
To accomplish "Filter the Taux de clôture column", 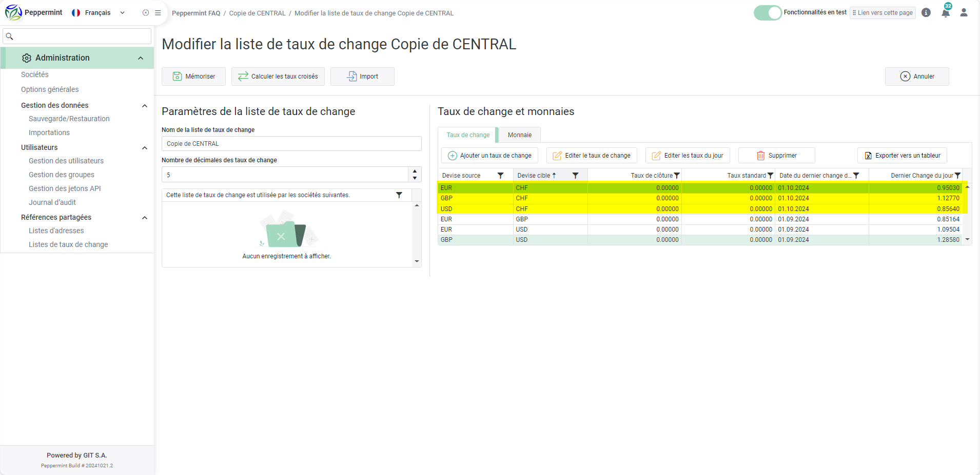I will [x=677, y=176].
